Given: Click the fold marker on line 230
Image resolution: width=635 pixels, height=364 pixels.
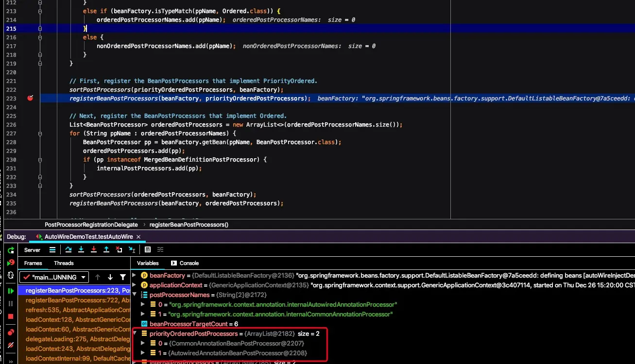Looking at the screenshot, I should click(40, 160).
